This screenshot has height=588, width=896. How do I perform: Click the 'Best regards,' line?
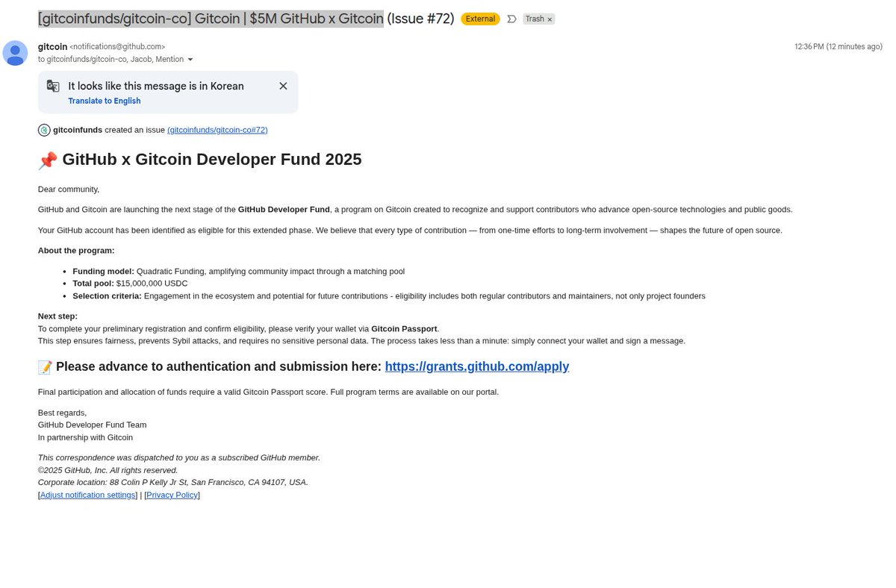click(x=62, y=413)
